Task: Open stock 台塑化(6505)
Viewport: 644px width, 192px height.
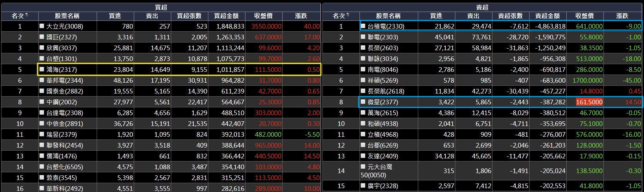Action: [65, 167]
